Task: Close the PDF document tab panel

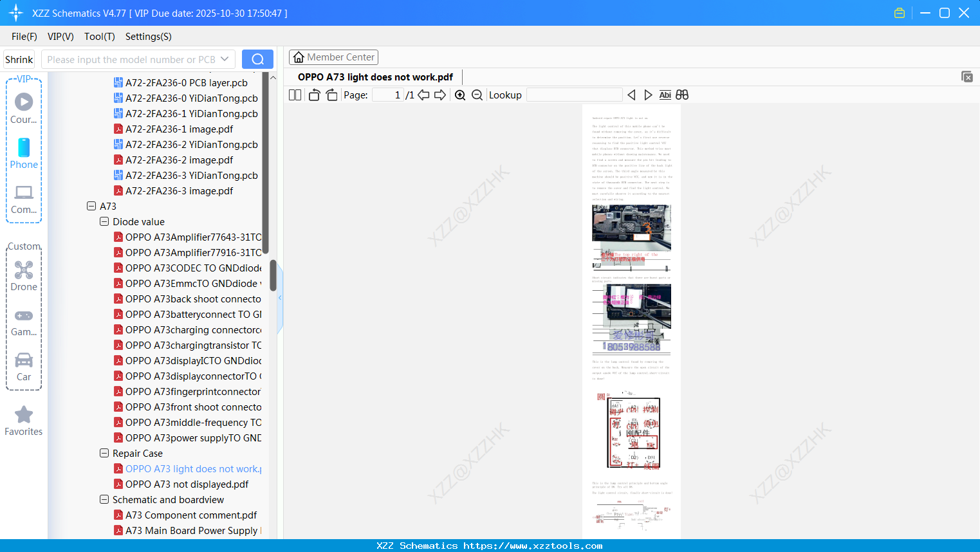Action: click(x=967, y=77)
